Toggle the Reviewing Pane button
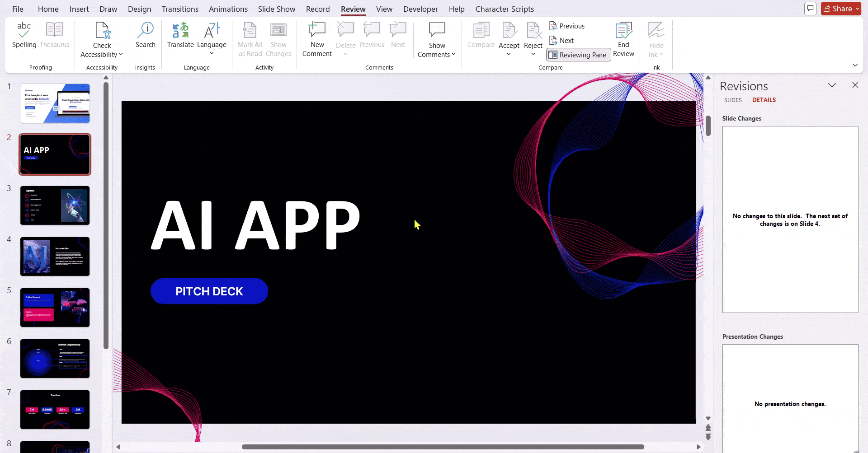This screenshot has height=453, width=868. (x=578, y=55)
